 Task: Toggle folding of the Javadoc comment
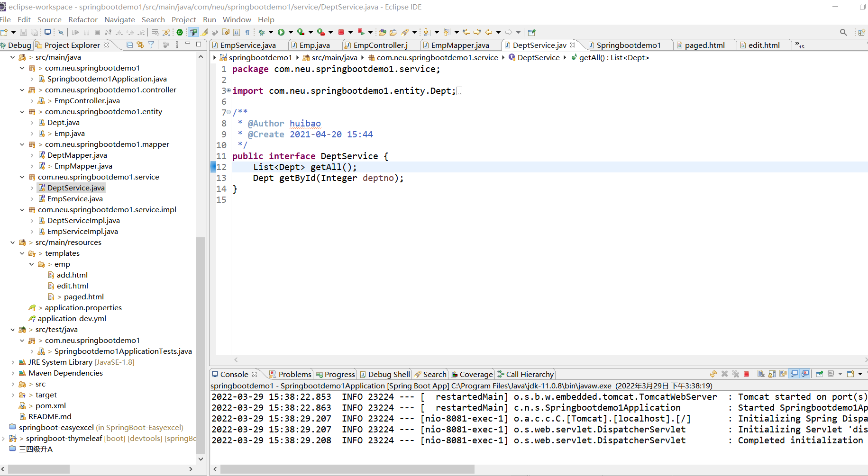pos(228,112)
